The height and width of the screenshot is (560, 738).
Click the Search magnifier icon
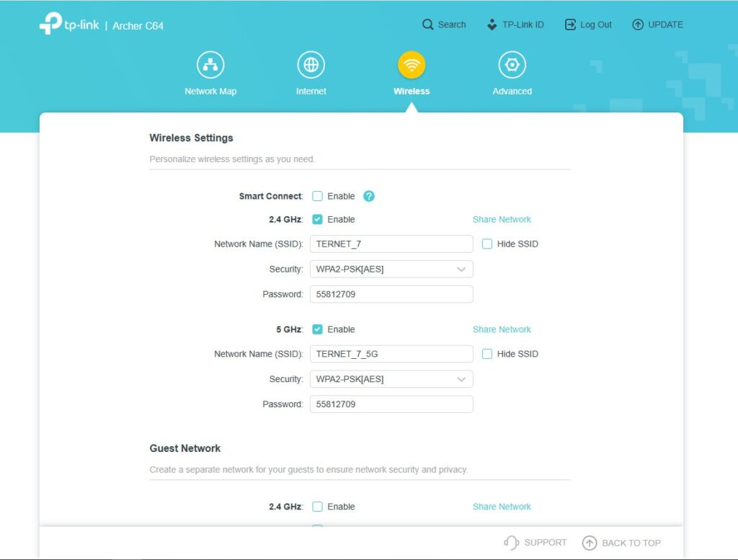click(428, 25)
